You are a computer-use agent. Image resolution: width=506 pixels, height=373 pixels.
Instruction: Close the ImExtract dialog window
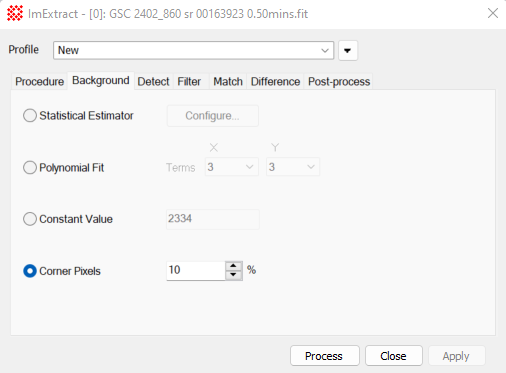(493, 13)
